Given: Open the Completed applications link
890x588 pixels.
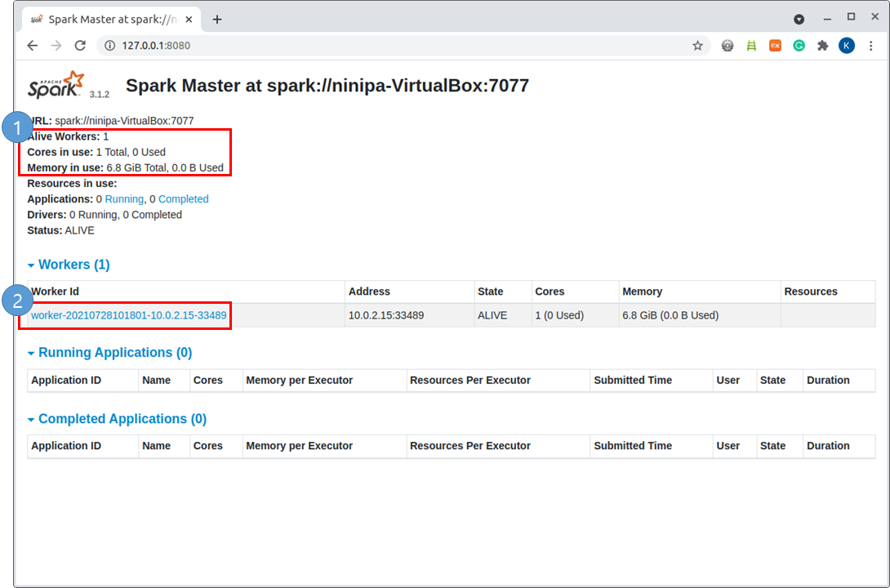Looking at the screenshot, I should pos(184,199).
